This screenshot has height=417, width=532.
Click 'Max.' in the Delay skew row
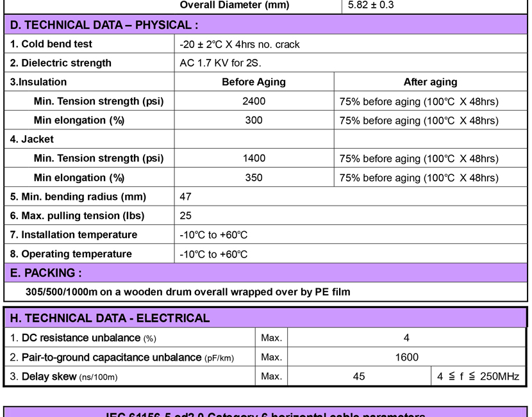click(271, 376)
